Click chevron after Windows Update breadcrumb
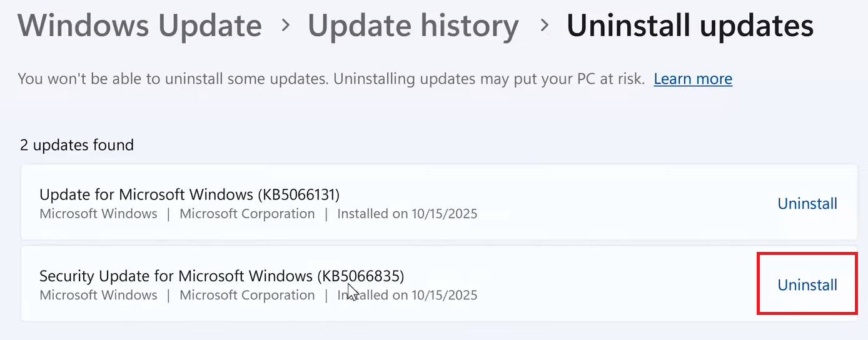868x340 pixels. click(285, 26)
